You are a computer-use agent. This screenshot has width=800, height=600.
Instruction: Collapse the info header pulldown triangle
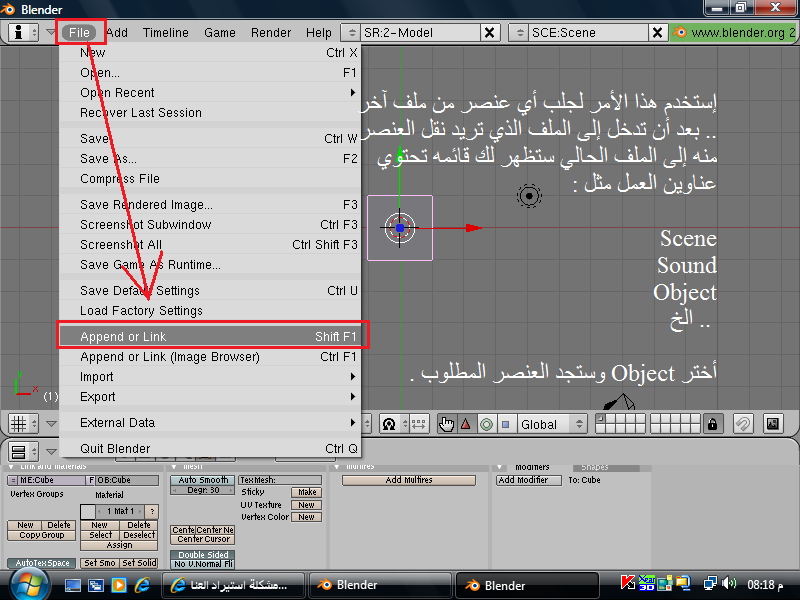click(49, 33)
